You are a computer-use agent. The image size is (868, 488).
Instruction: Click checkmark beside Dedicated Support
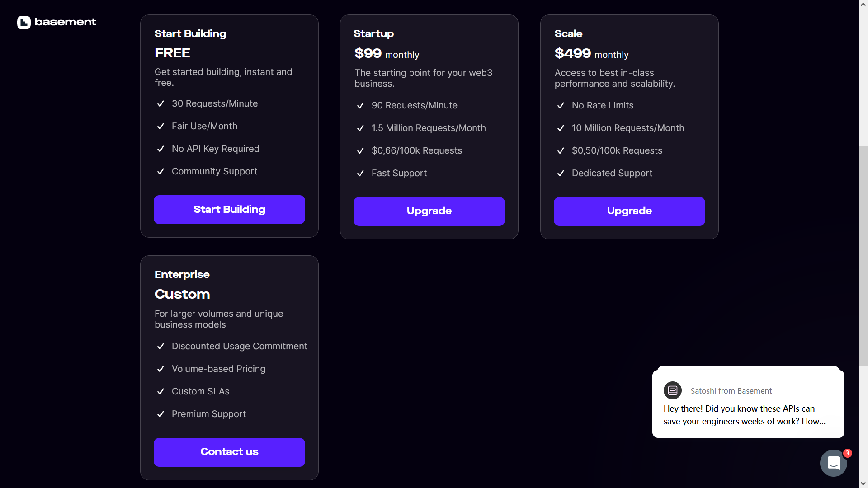click(561, 173)
